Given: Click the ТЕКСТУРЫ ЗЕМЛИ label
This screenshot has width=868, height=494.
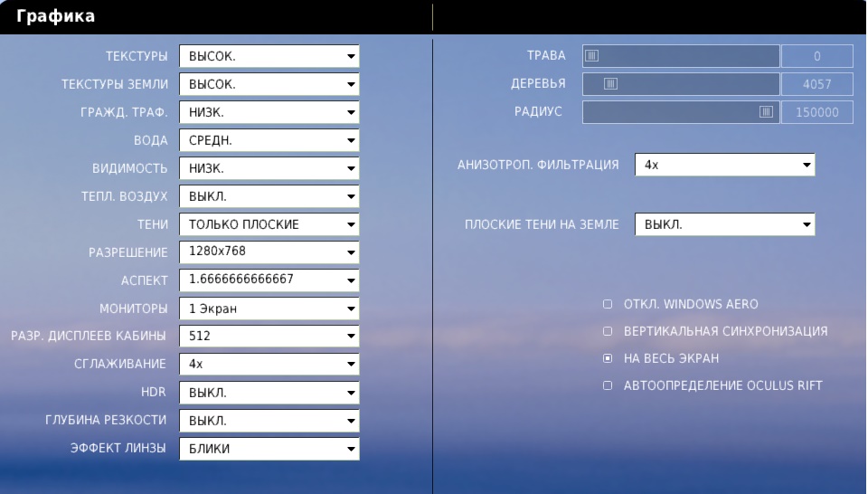Looking at the screenshot, I should pyautogui.click(x=115, y=84).
